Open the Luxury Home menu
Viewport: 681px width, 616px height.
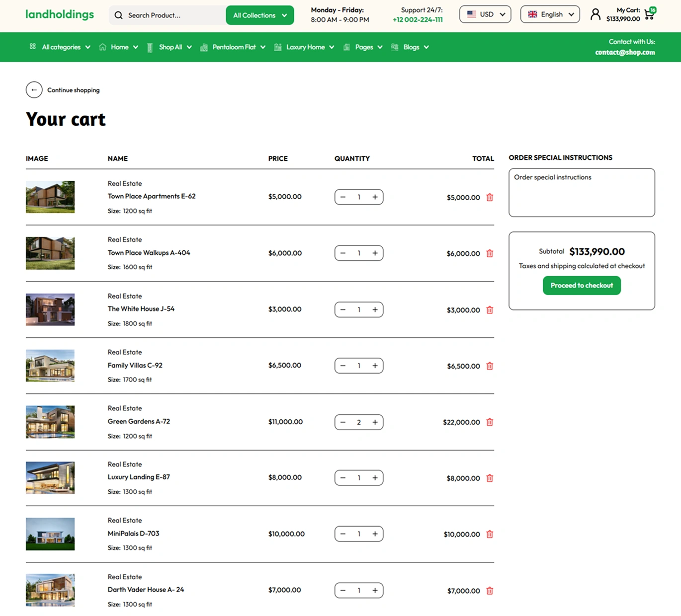pos(304,47)
